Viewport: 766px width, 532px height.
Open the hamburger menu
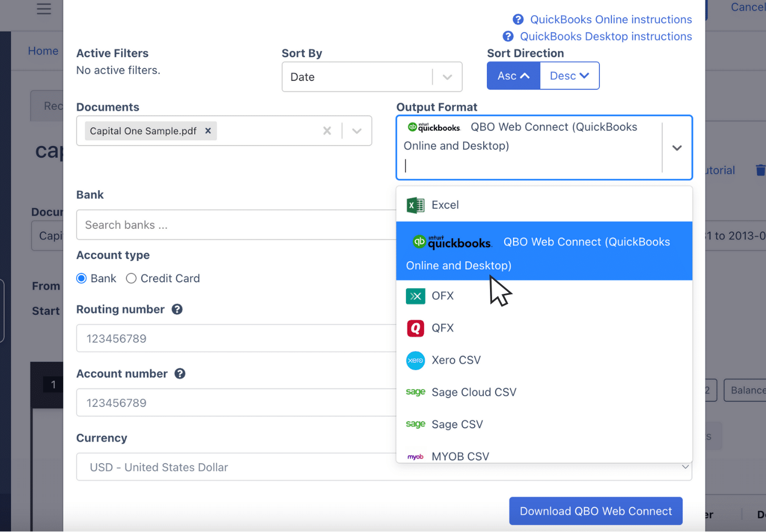coord(43,8)
